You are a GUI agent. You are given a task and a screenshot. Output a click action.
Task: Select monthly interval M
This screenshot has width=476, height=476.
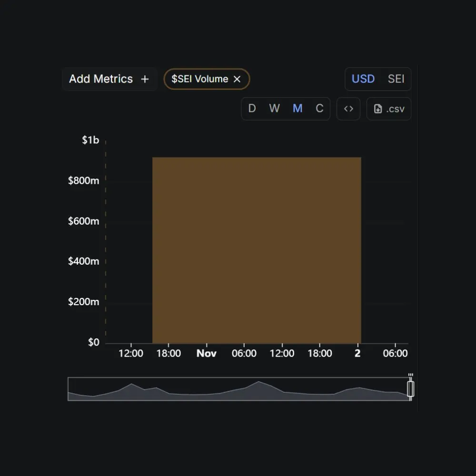(x=297, y=109)
